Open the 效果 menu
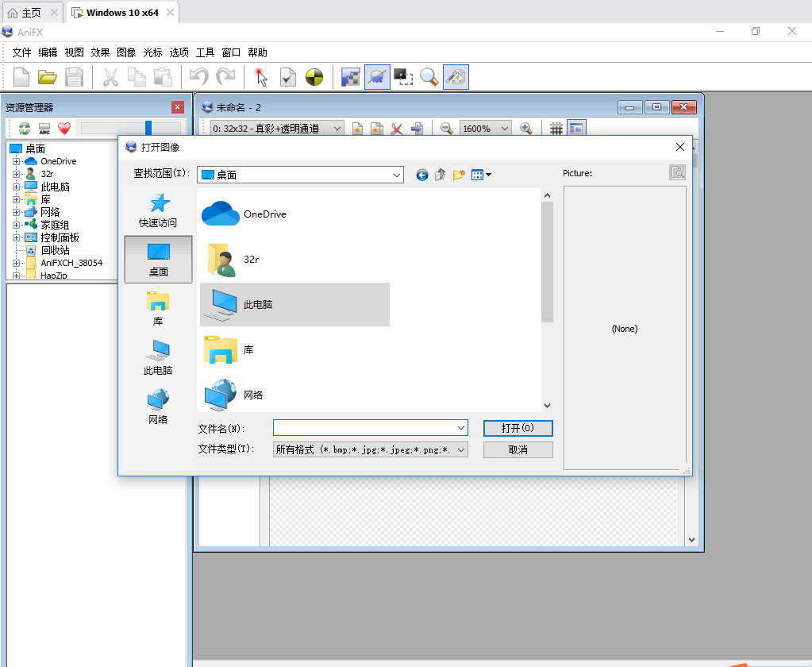812x667 pixels. pos(100,52)
